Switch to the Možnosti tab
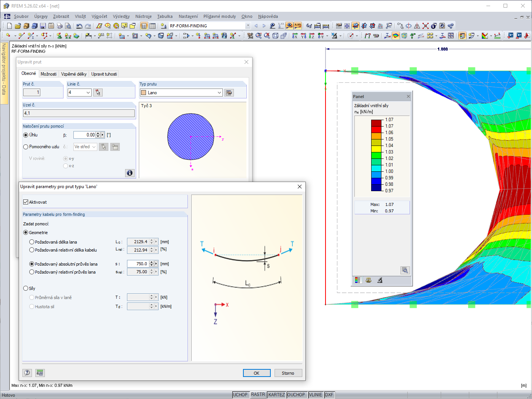Screen dimensions: 532x399 point(49,74)
